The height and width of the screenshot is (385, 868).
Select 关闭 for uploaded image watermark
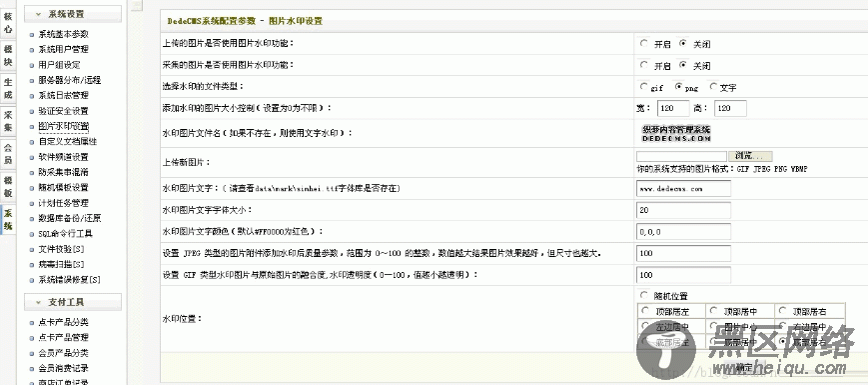pos(683,43)
